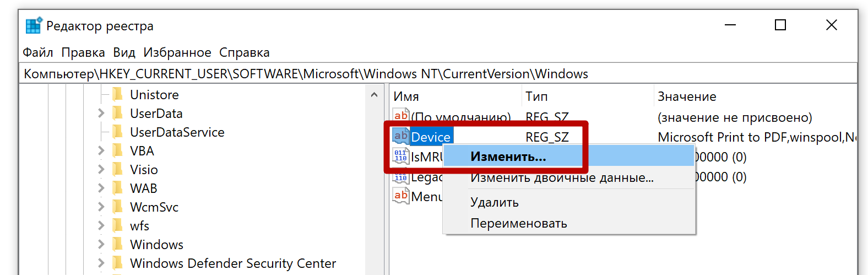Click the Значение column header

tap(687, 96)
